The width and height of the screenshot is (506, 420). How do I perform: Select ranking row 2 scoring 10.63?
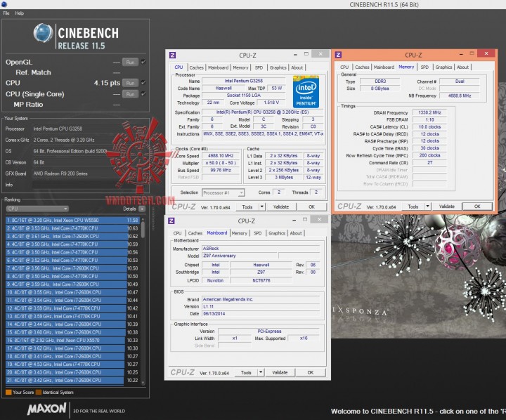(72, 228)
